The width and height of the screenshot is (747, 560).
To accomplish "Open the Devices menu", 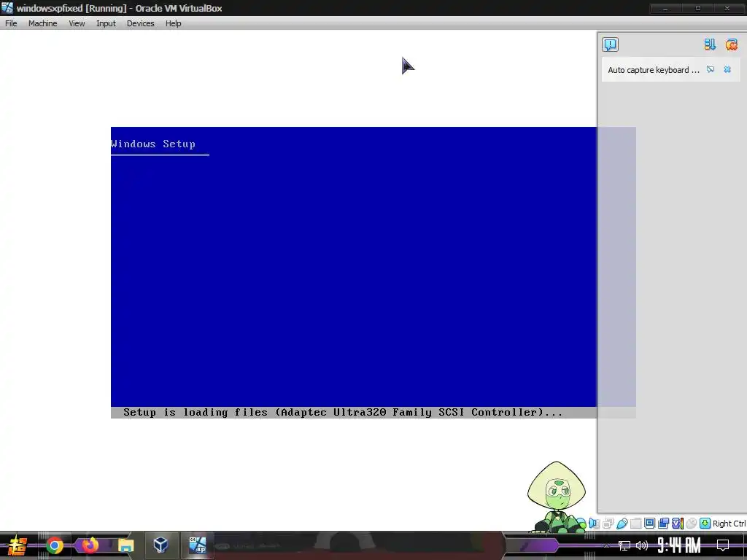I will point(140,23).
